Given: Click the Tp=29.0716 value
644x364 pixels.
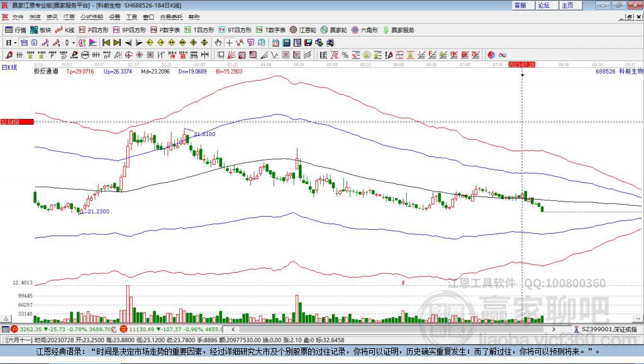Looking at the screenshot, I should click(x=80, y=72).
